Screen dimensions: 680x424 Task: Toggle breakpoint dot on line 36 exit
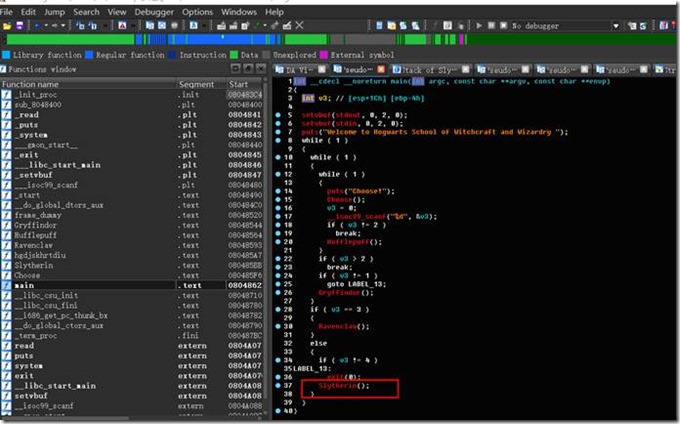click(278, 377)
